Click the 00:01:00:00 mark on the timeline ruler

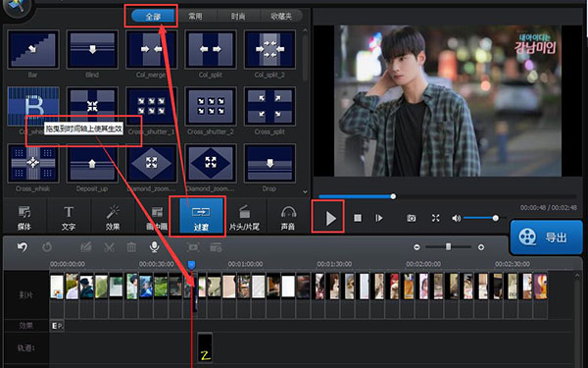245,264
